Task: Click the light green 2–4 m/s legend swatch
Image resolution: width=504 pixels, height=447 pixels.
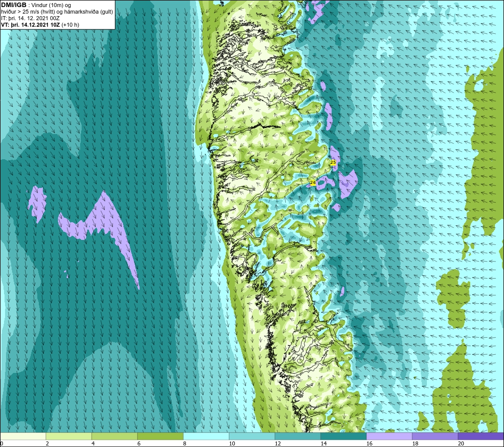Action: pyautogui.click(x=69, y=436)
